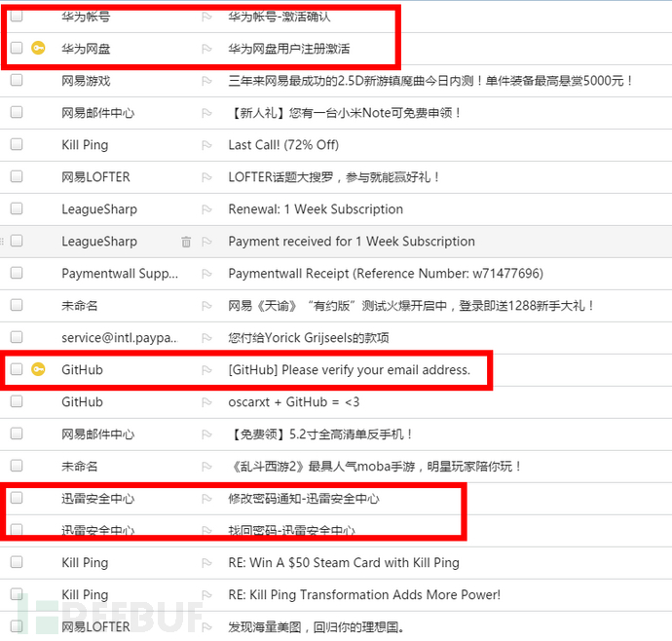The width and height of the screenshot is (672, 641).
Task: Flag the 网易《天谕》 email
Action: pos(206,306)
